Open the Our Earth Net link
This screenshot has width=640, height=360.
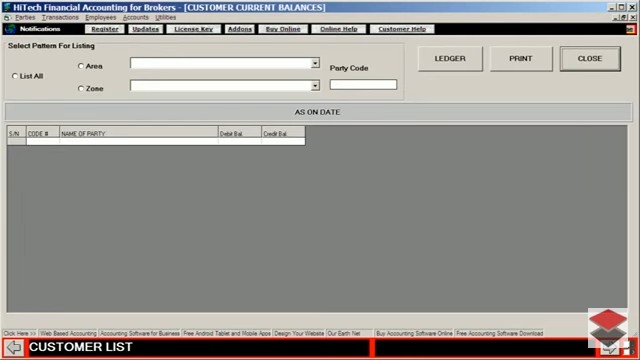coord(349,333)
